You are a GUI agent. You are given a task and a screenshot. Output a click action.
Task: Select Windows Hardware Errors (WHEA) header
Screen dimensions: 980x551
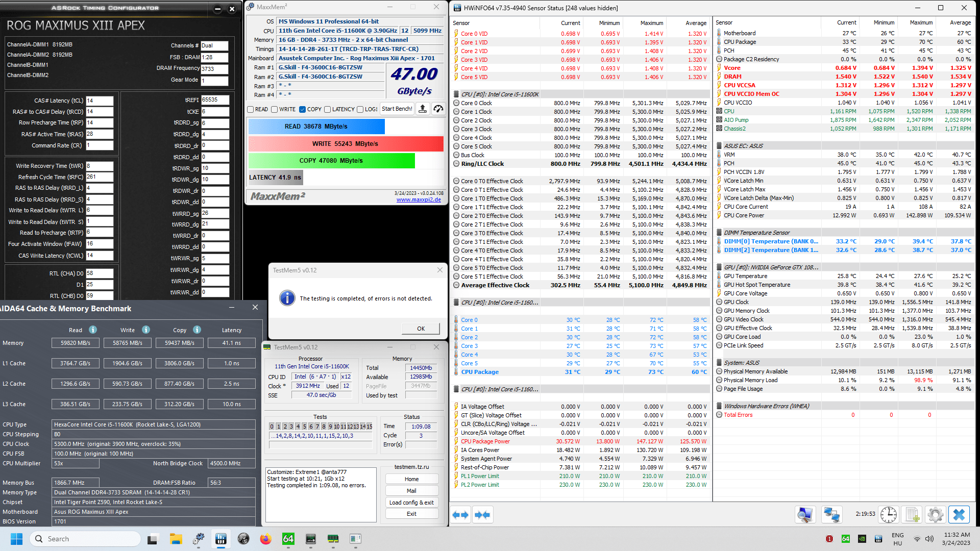843,406
